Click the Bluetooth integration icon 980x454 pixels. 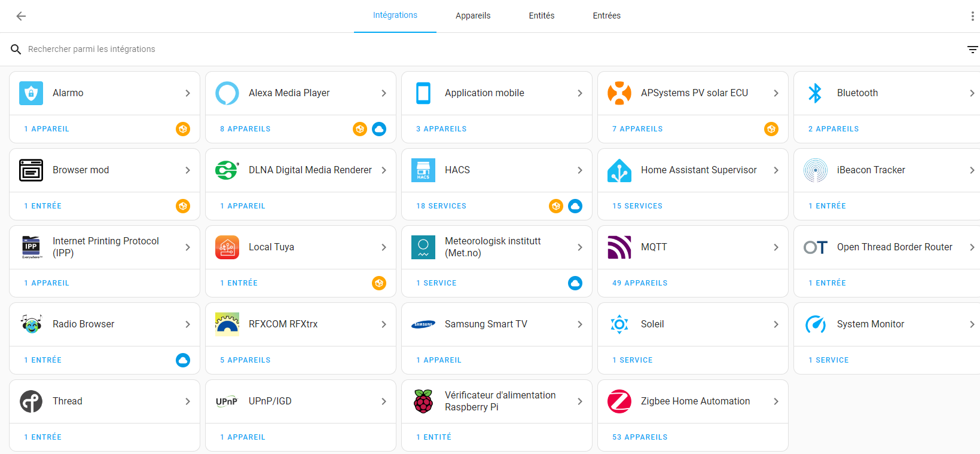coord(815,93)
